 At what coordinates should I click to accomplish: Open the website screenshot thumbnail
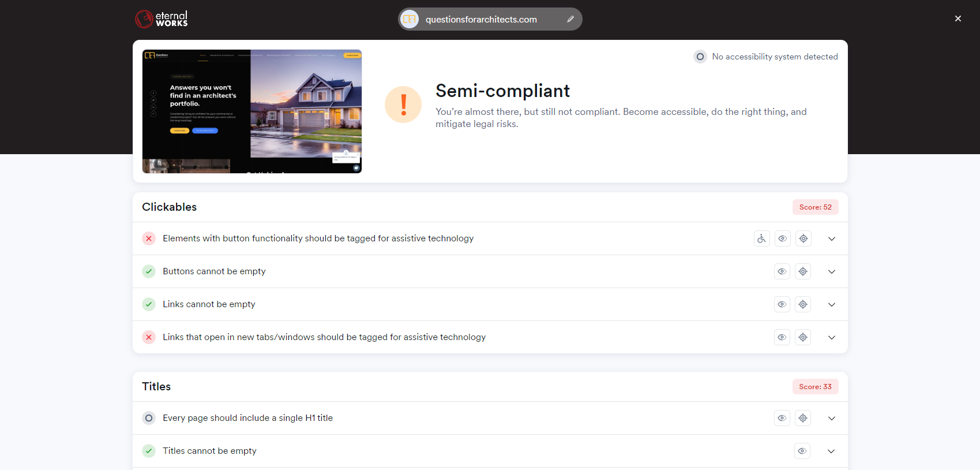tap(252, 111)
